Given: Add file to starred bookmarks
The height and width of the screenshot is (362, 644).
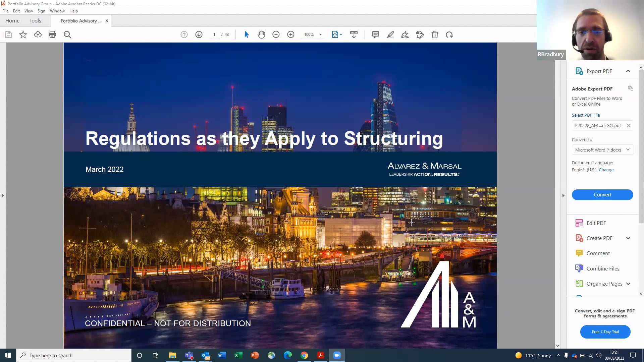Looking at the screenshot, I should tap(23, 35).
